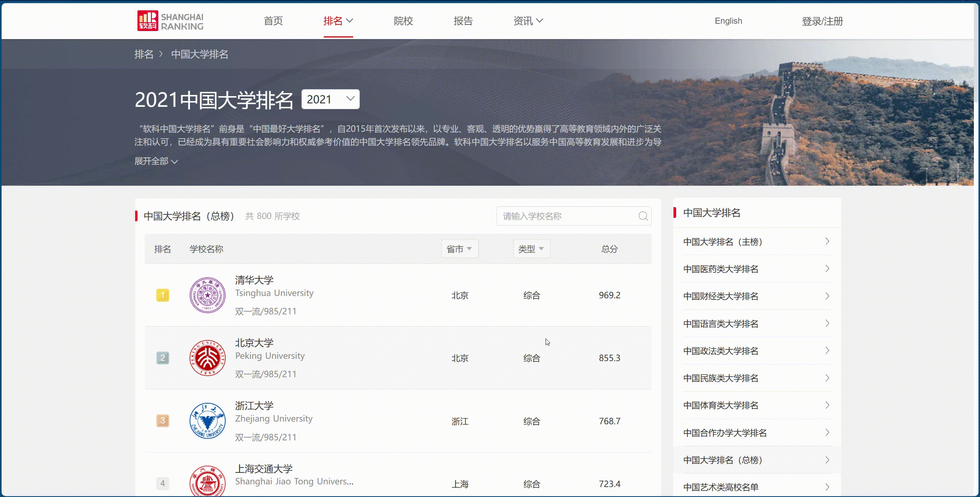The image size is (980, 497).
Task: Click the school name search field
Action: [567, 216]
